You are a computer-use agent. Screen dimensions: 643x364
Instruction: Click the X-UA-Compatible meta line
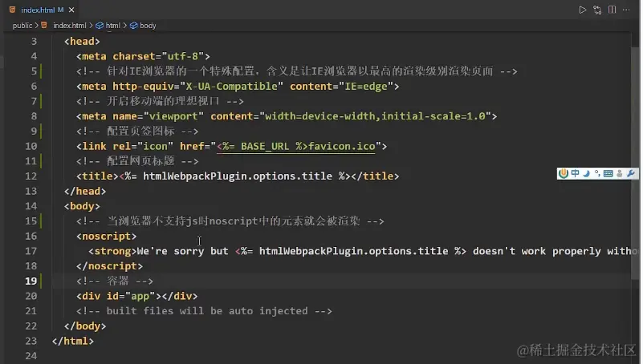[x=238, y=87]
